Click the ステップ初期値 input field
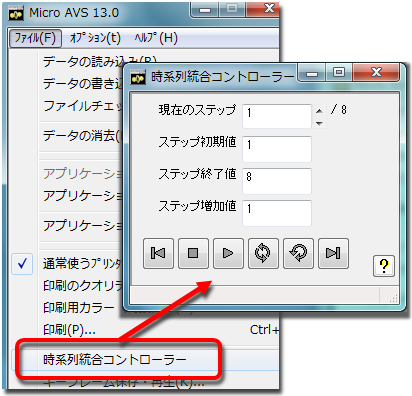The image size is (412, 396). pos(277,149)
